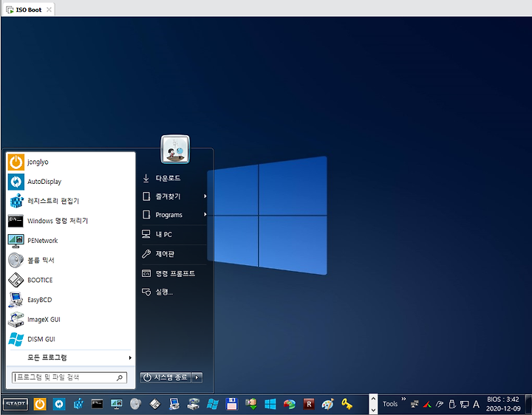Open 실행... dialog
The width and height of the screenshot is (532, 415).
174,292
